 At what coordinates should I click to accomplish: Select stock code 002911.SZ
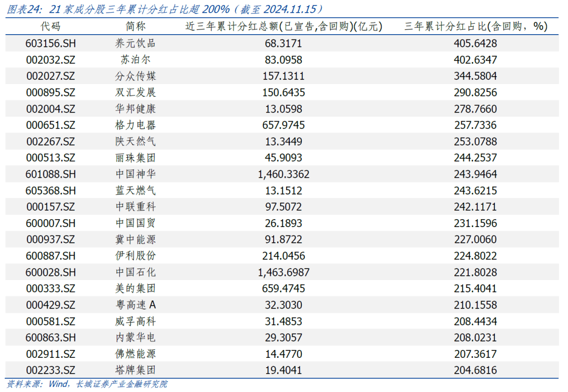point(50,354)
